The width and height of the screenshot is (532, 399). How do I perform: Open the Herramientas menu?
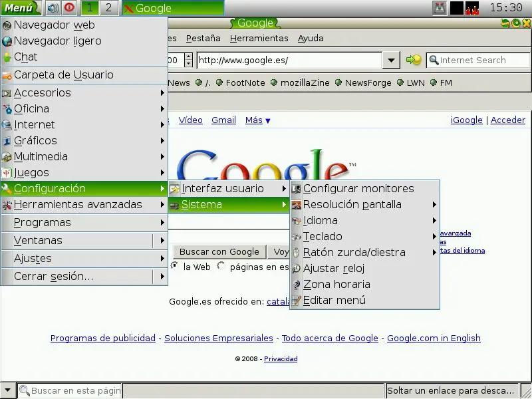click(x=259, y=39)
